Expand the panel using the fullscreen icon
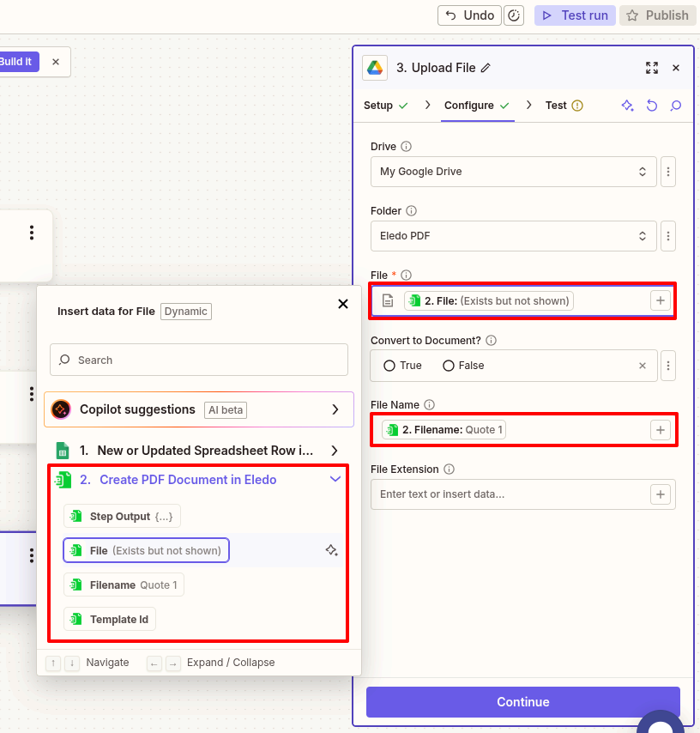 [x=652, y=67]
